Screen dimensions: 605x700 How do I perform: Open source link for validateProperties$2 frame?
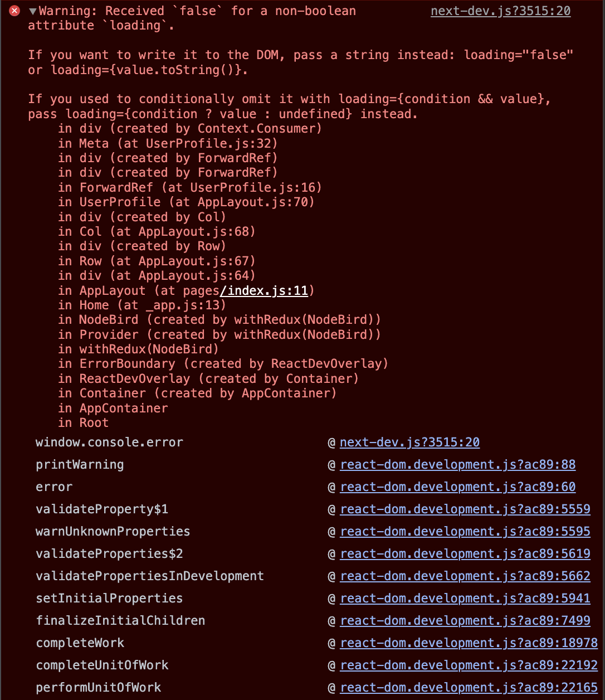[x=465, y=554]
